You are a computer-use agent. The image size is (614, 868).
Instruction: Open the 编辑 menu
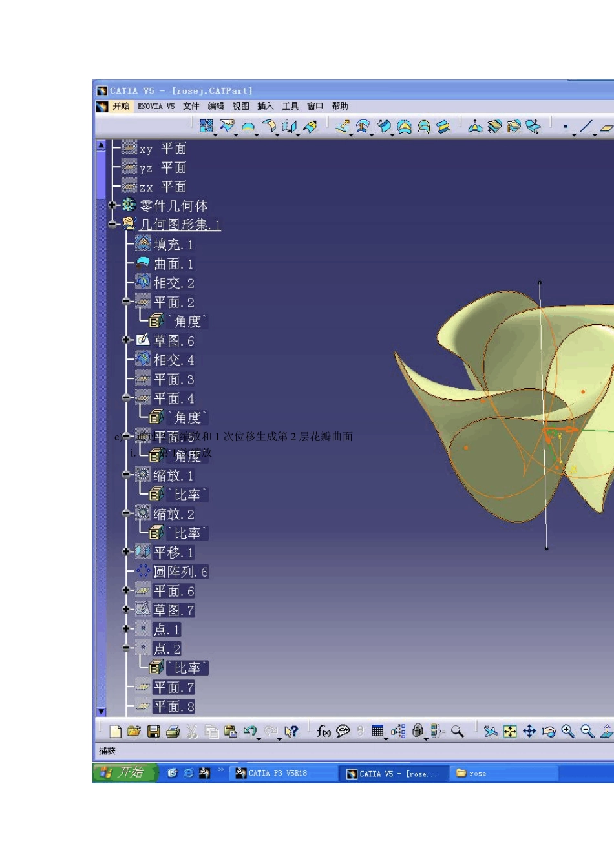[216, 107]
